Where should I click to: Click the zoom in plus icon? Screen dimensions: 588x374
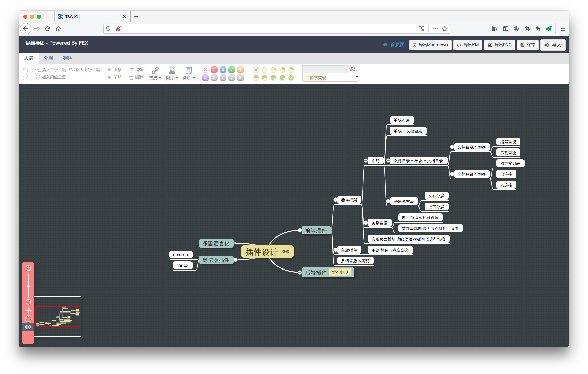click(x=28, y=268)
